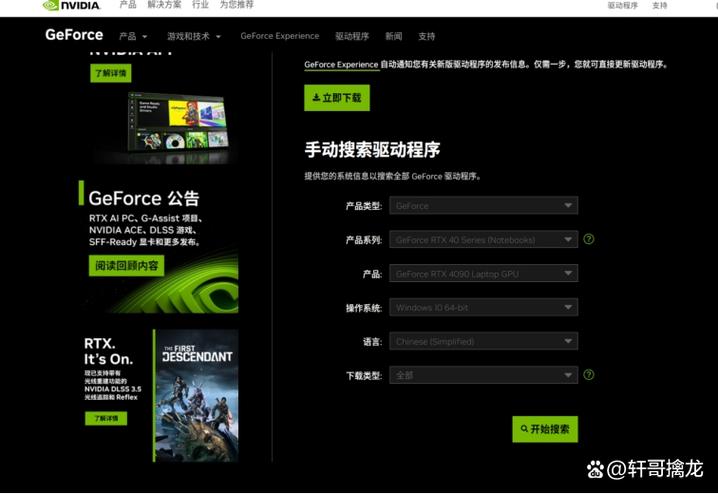The image size is (718, 494).
Task: Open 新闻 in the GeForce navigation
Action: pos(394,36)
